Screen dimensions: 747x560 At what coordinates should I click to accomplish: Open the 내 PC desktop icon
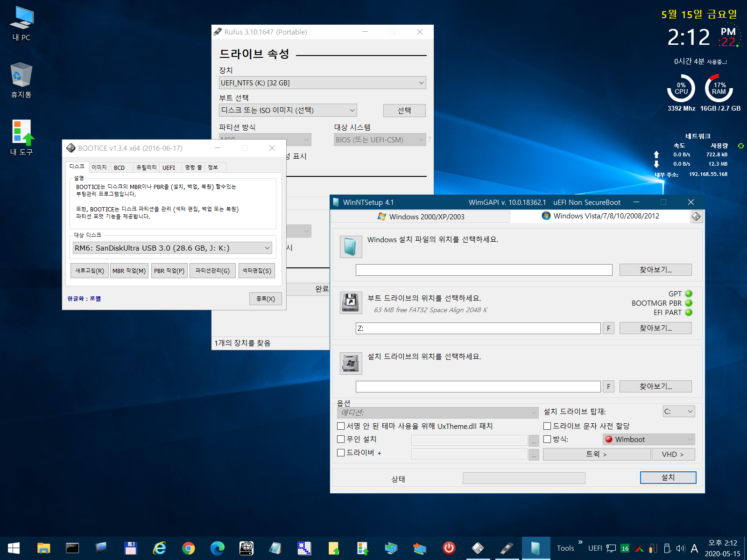coord(21,23)
